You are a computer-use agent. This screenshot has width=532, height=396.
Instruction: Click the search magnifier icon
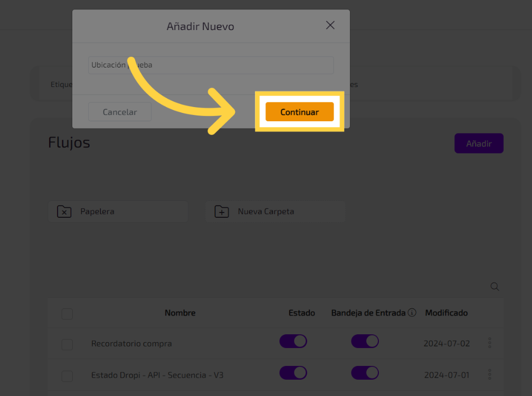click(495, 287)
